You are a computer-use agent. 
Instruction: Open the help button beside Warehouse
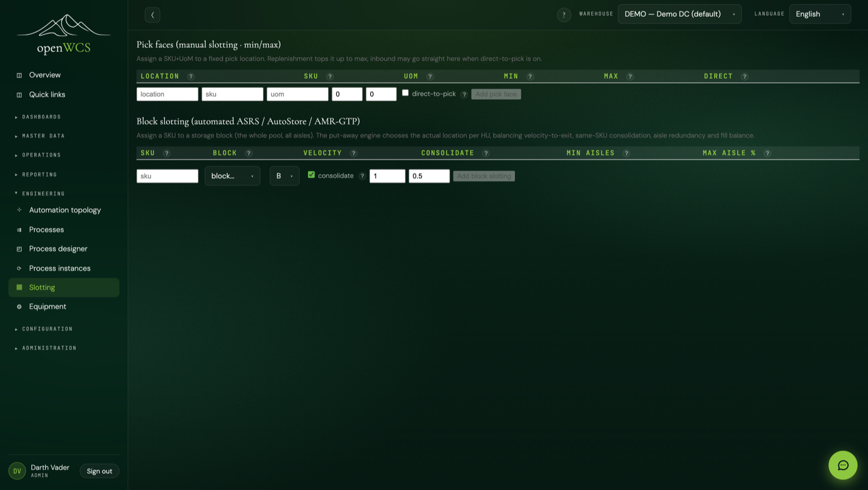point(564,15)
